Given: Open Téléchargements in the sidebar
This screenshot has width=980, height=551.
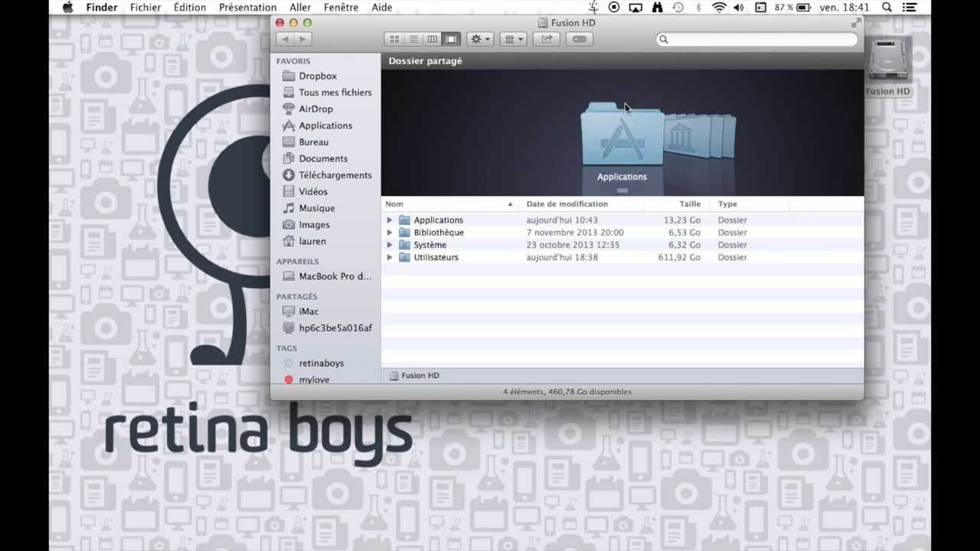Looking at the screenshot, I should point(335,175).
